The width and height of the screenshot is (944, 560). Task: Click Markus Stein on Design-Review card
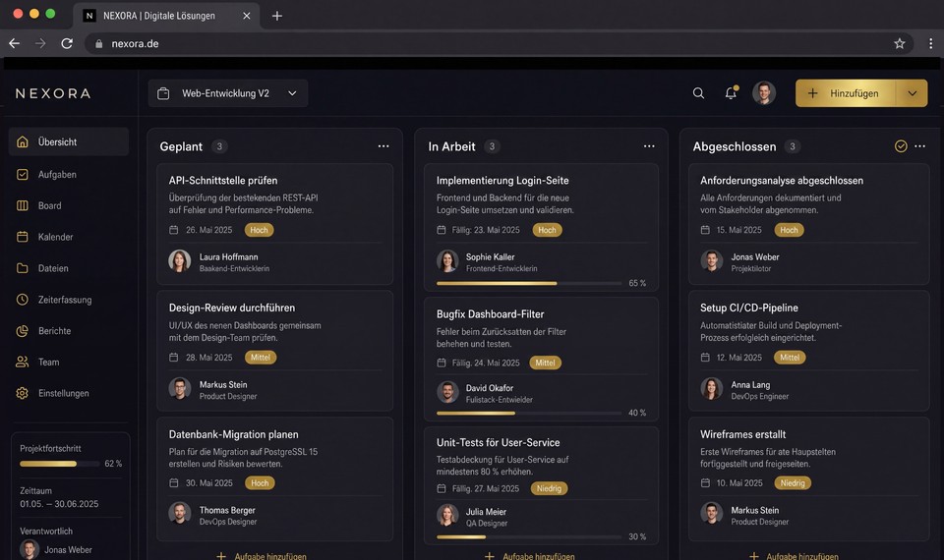223,384
